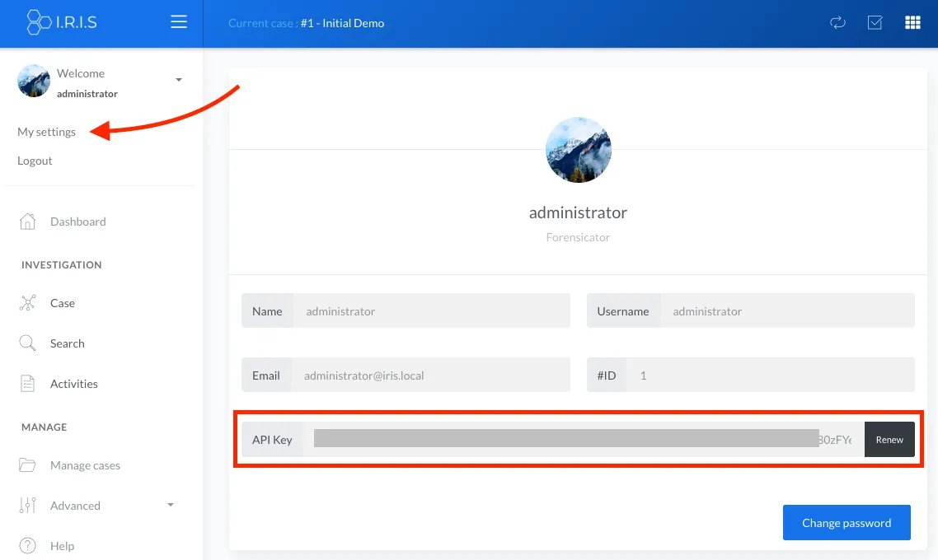Click the refresh arrows icon in header

pyautogui.click(x=837, y=23)
